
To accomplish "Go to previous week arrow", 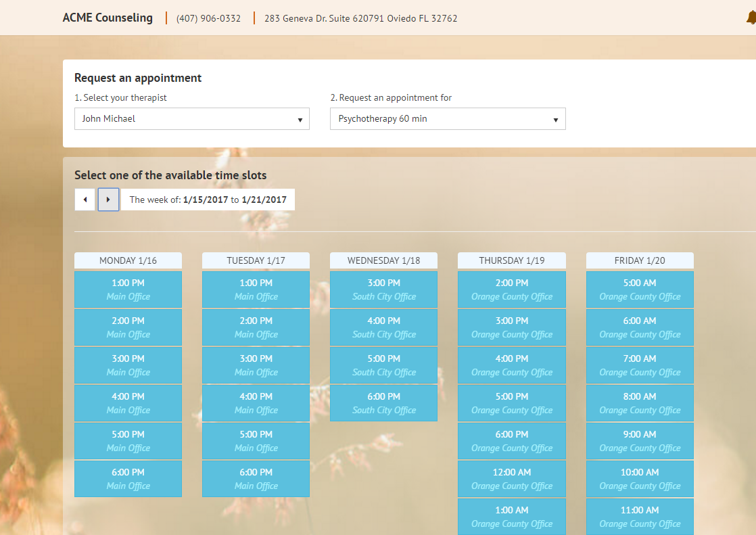I will [x=85, y=200].
